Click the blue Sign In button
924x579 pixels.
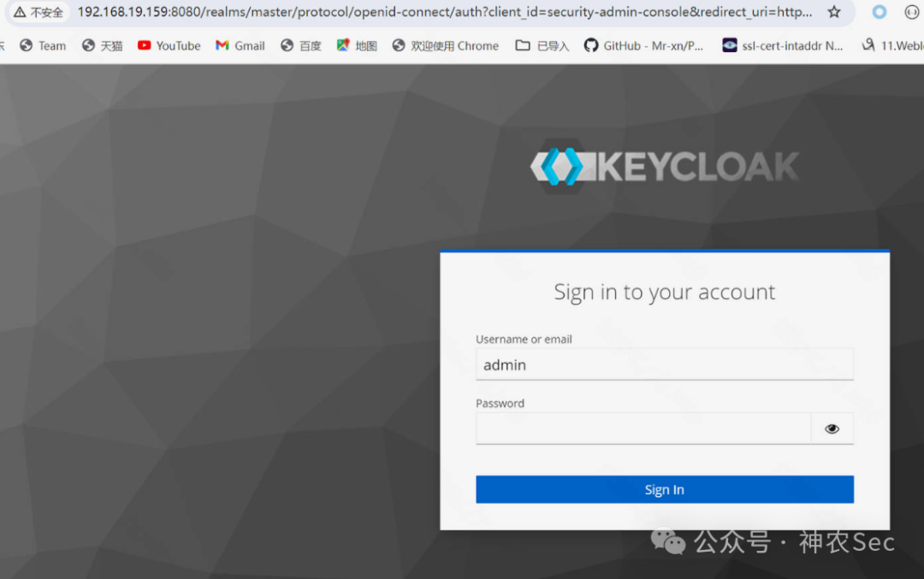click(x=664, y=489)
